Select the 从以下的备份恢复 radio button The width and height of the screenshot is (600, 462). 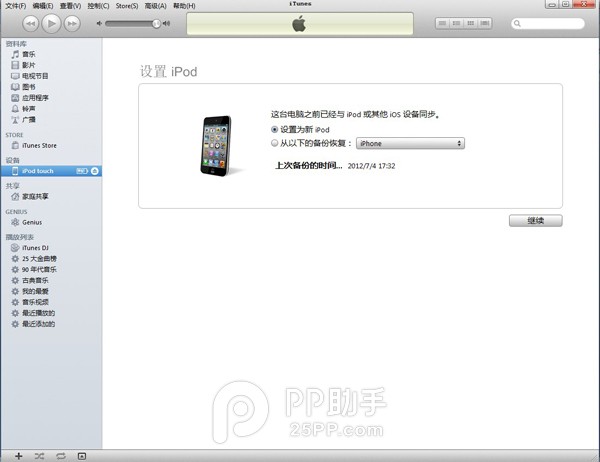click(274, 143)
